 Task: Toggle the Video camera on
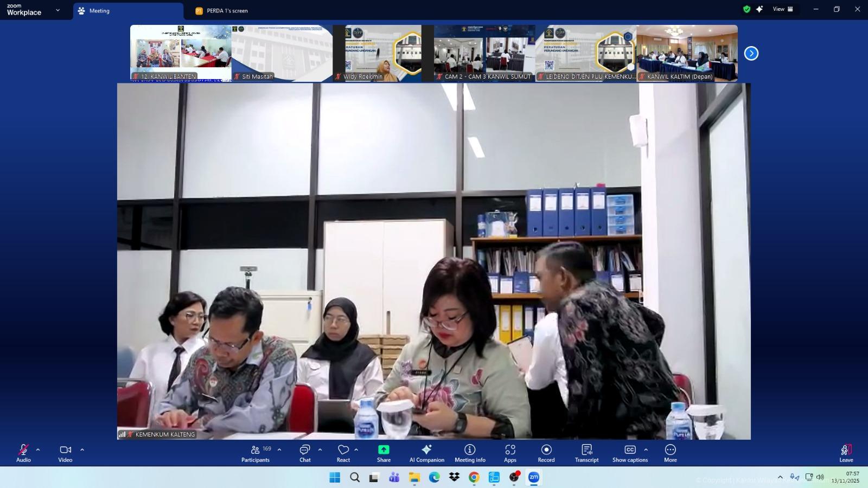tap(65, 453)
